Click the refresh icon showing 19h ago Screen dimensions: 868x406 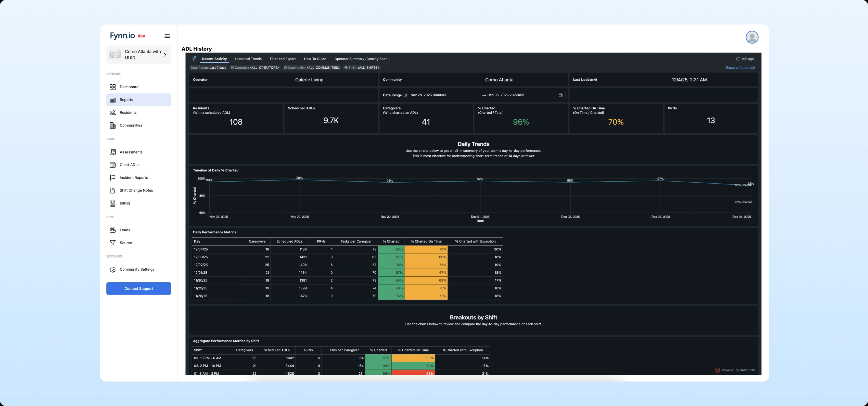738,59
